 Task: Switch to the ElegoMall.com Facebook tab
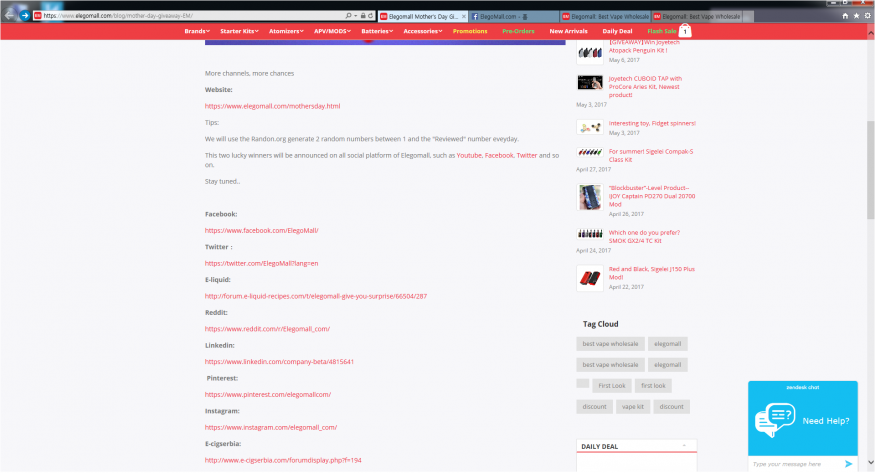514,17
